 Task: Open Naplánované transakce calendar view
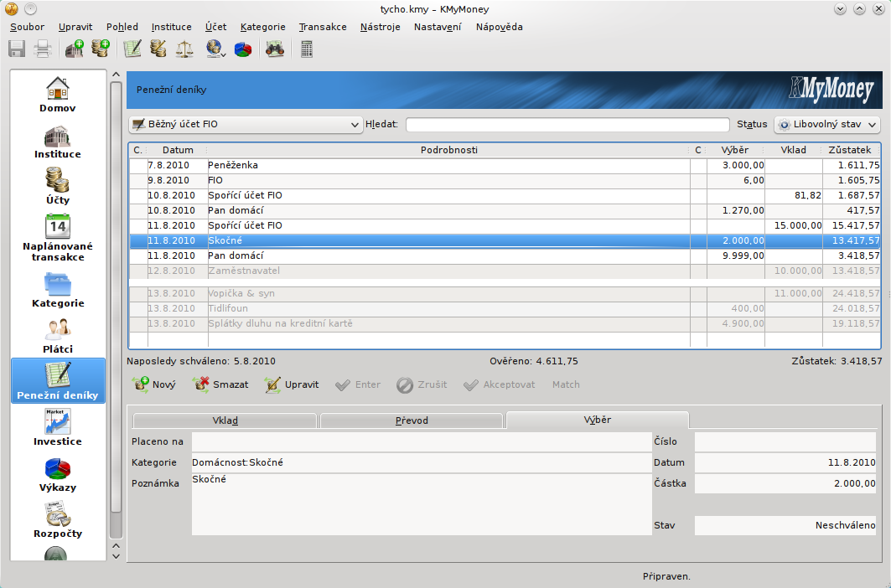[x=58, y=238]
